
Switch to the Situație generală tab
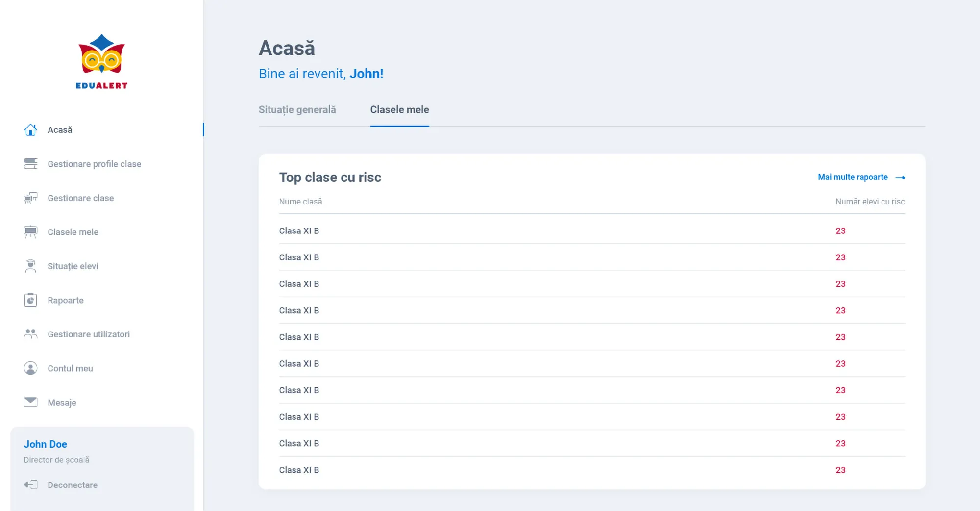297,110
